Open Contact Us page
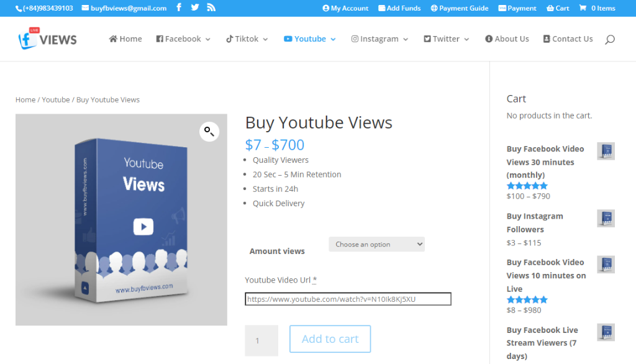 tap(568, 39)
